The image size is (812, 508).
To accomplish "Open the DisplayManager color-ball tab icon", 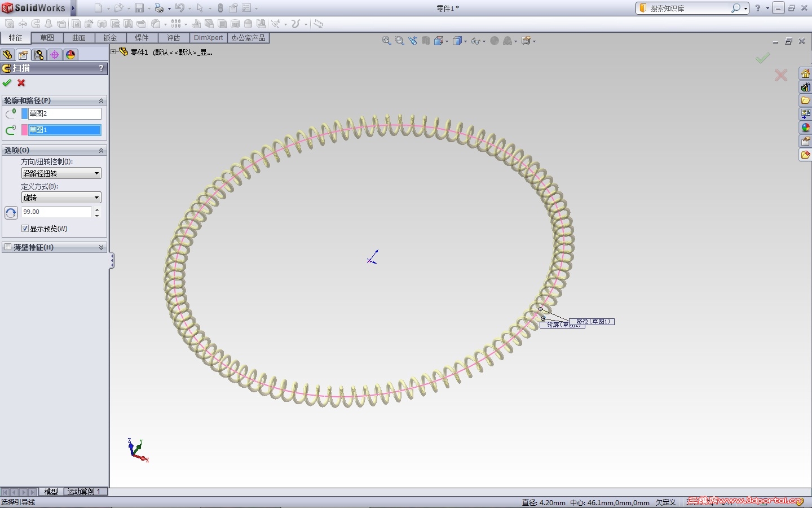I will [x=70, y=55].
